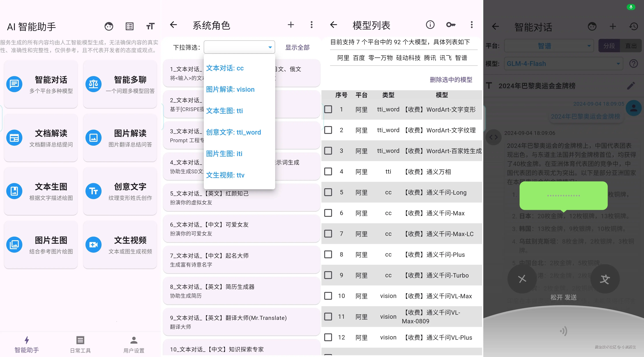
Task: Edit the conversation title with the pencil icon
Action: click(631, 86)
